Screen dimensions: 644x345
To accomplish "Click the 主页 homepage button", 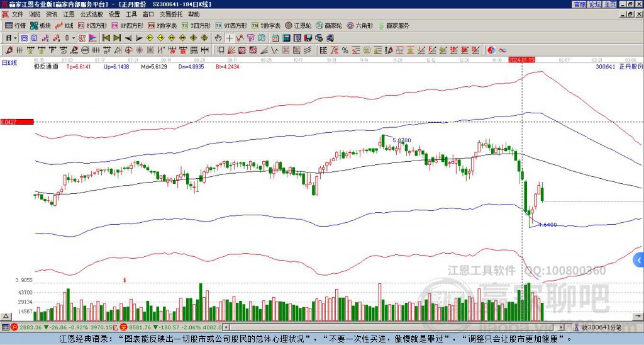I will click(x=610, y=4).
